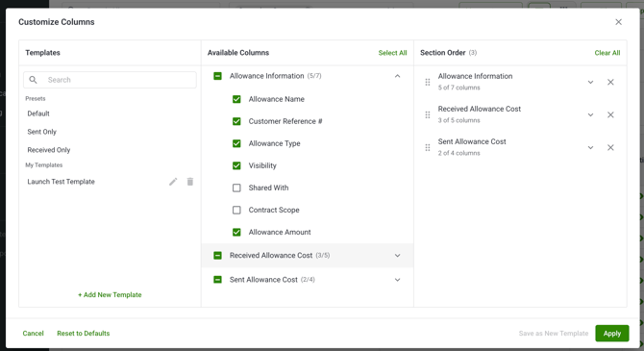Screen dimensions: 644x351
Task: Grab the drag handle for Allowance Information
Action: pos(428,82)
